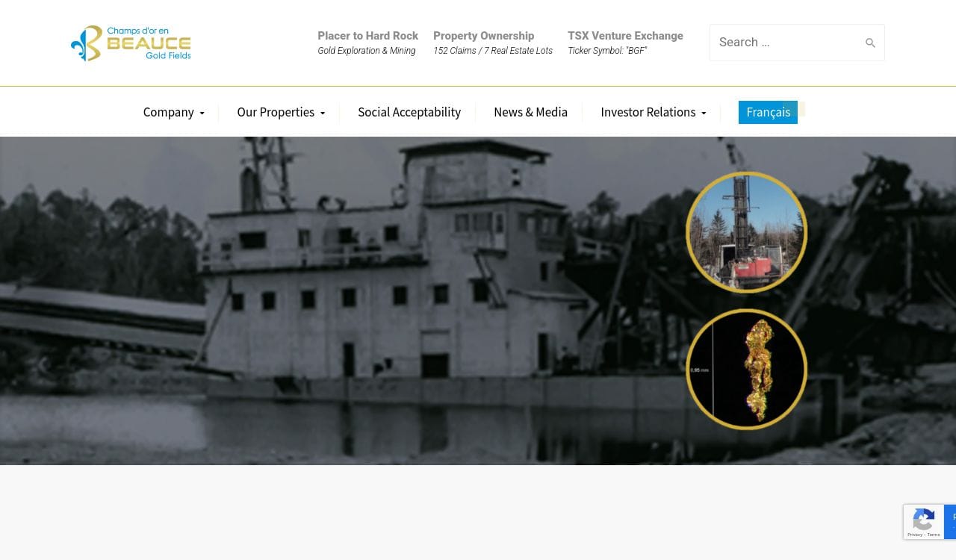Click the reCAPTCHA badge logo
Image resolution: width=956 pixels, height=560 pixels.
coord(924,520)
